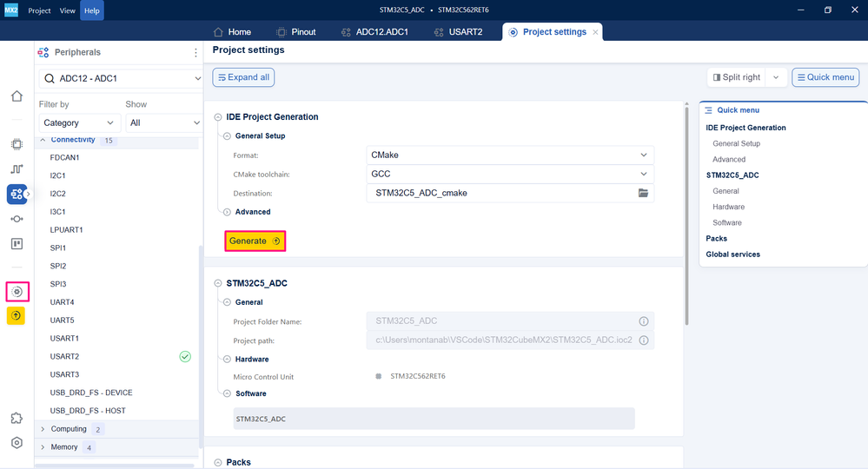Switch to the USART2 tab

(x=459, y=32)
